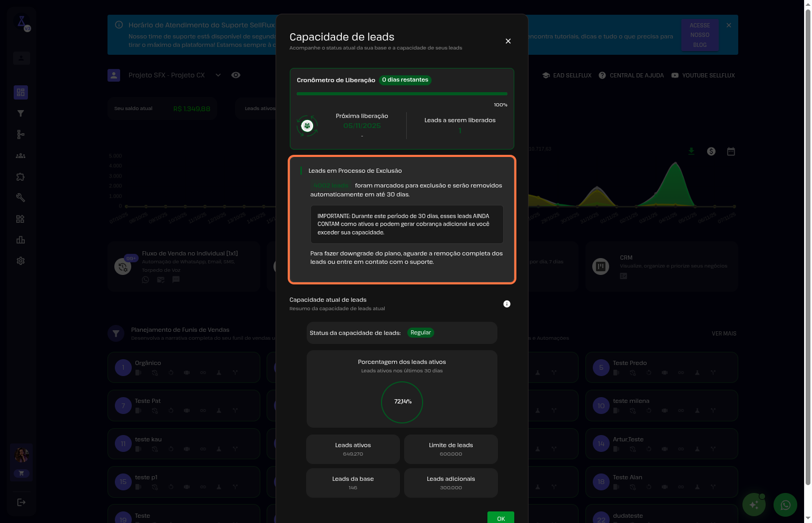Image resolution: width=812 pixels, height=523 pixels.
Task: Expand the Projeto SFX - Projeto CX dropdown
Action: 218,75
